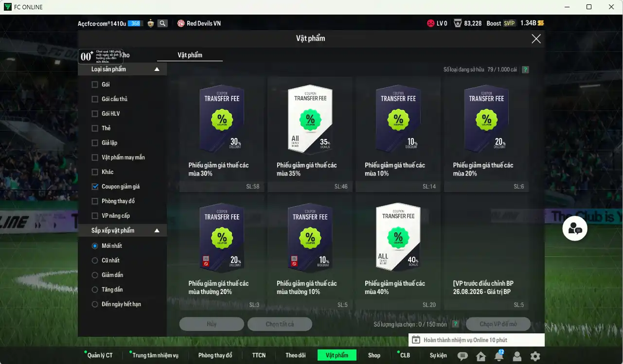The image size is (623, 364).
Task: Check the Gói checkbox
Action: coord(95,85)
